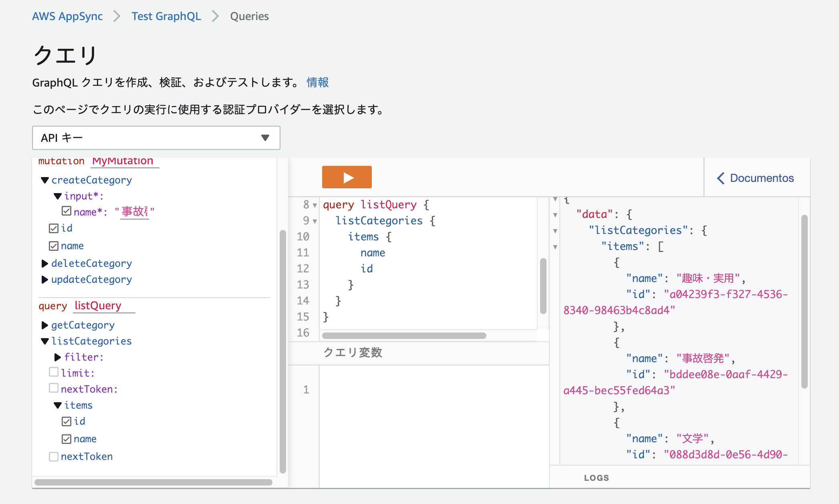Run the query with the orange play button
Screen dimensions: 839x504
(x=347, y=177)
